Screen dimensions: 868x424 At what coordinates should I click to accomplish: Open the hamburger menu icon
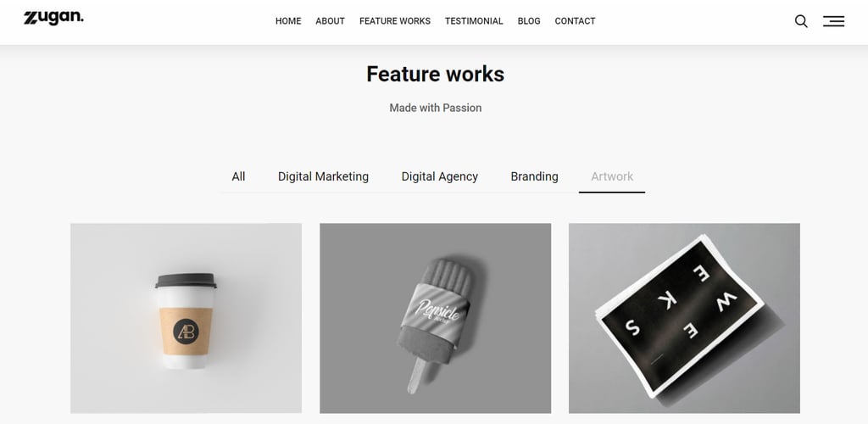pos(833,21)
